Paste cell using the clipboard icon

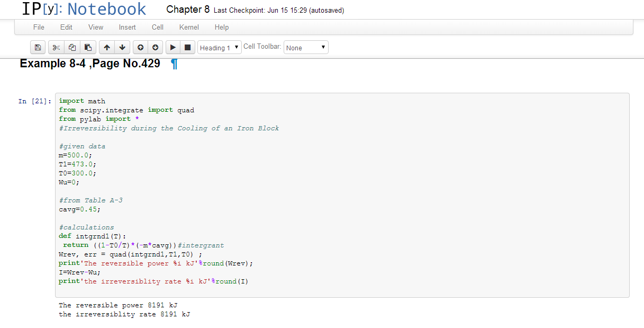click(88, 48)
